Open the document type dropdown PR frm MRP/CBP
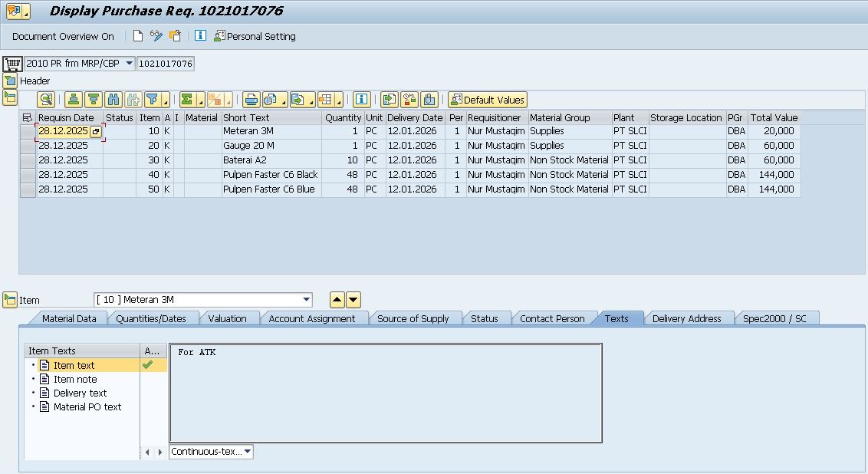The width and height of the screenshot is (868, 474). pos(128,64)
